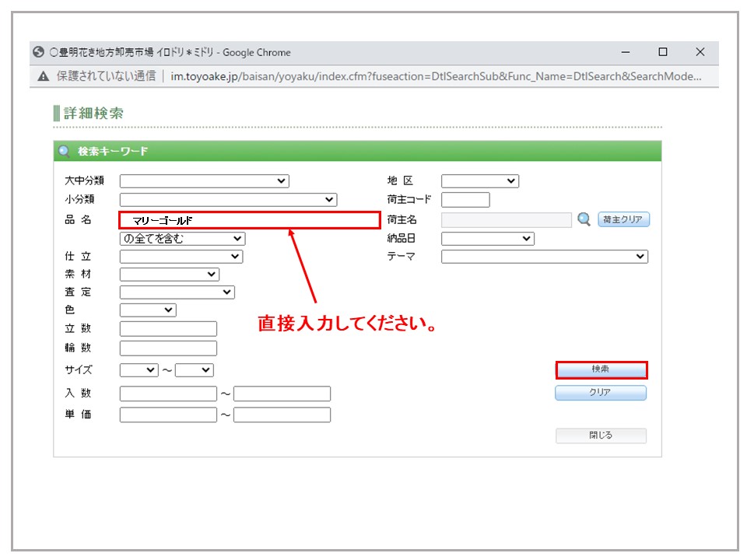Screen dimensions: 747x560
Task: Open the 地区 dropdown
Action: (x=479, y=181)
